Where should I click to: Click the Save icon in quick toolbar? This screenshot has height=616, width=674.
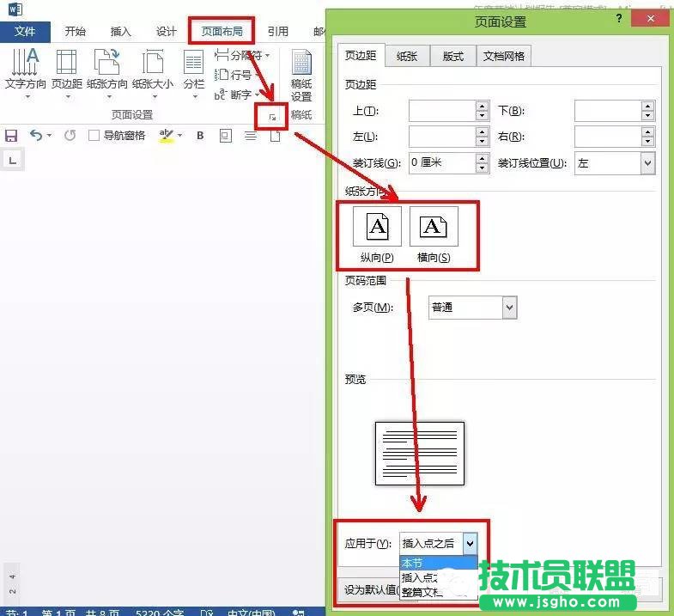(11, 136)
